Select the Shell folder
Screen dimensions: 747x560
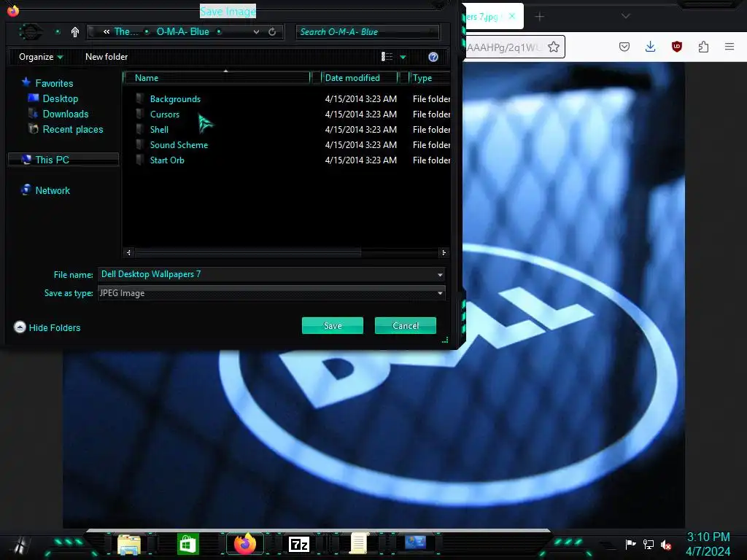[x=159, y=130]
